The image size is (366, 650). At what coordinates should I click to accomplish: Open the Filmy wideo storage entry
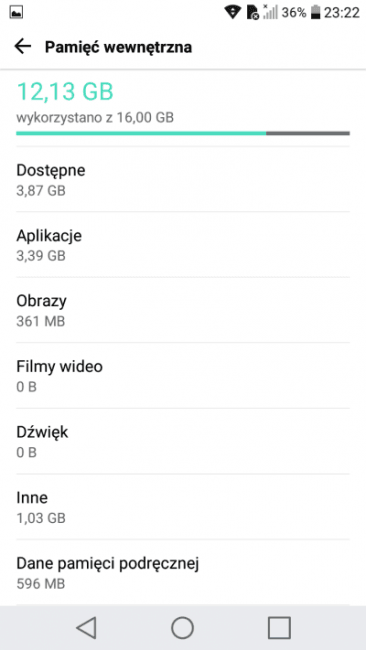(x=183, y=376)
